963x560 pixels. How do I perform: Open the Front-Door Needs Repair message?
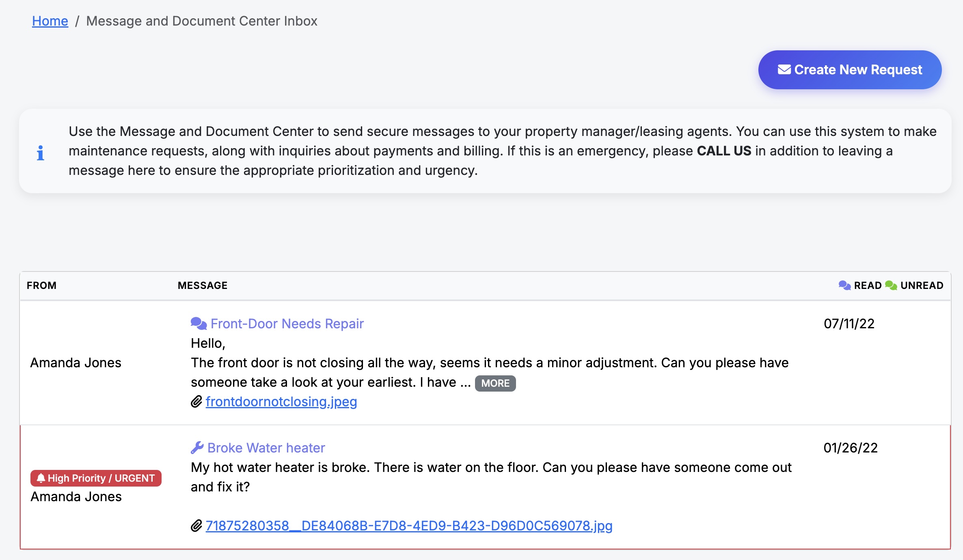[287, 323]
